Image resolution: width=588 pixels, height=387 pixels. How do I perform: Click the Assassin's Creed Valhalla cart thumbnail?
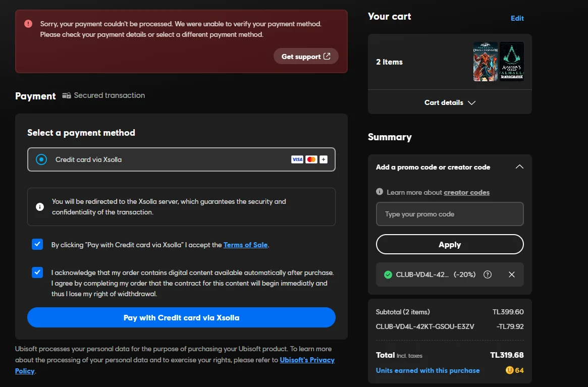[x=512, y=62]
